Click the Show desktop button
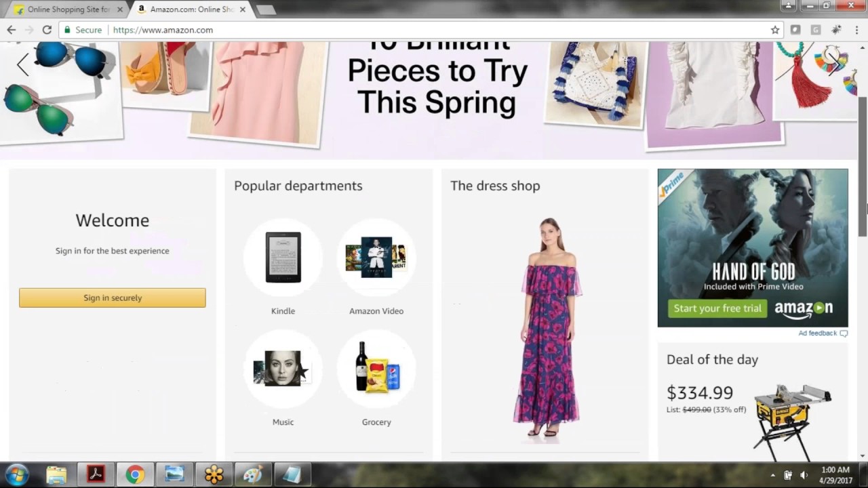 (863, 475)
